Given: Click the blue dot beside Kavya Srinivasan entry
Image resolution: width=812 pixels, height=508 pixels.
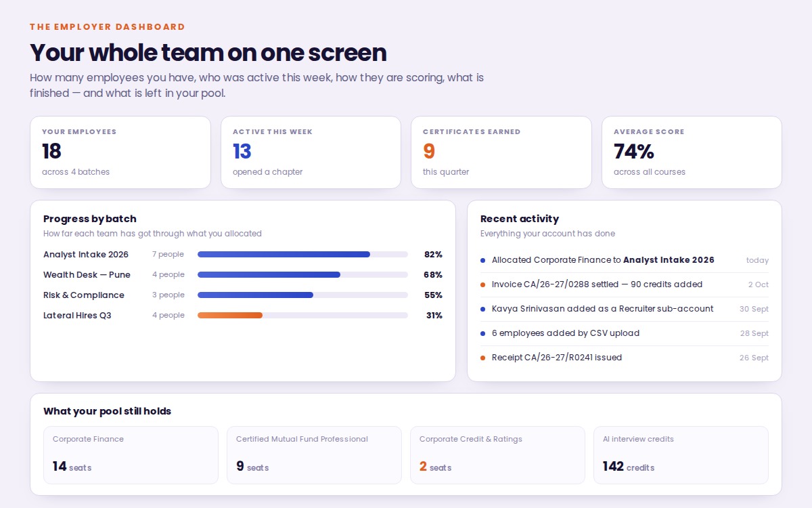Looking at the screenshot, I should (x=482, y=309).
